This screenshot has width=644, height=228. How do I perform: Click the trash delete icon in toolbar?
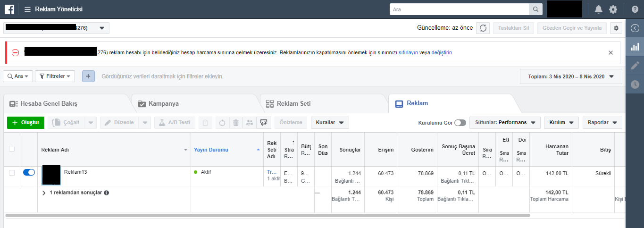click(236, 123)
